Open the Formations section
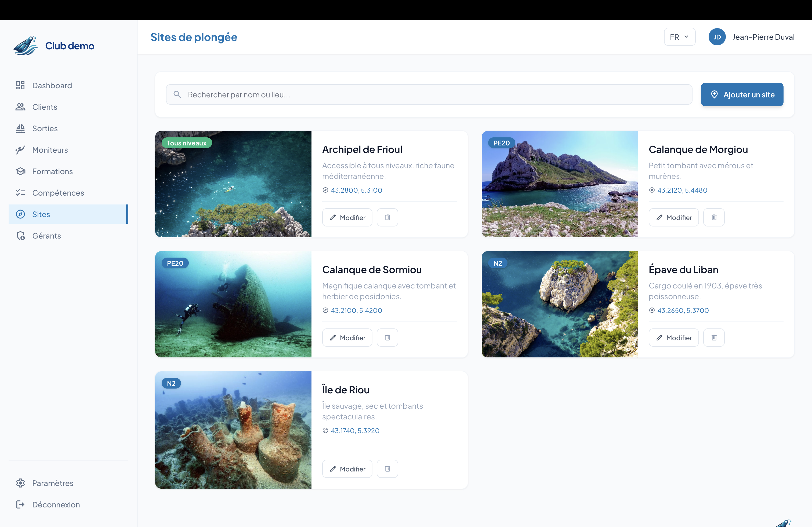The height and width of the screenshot is (527, 812). (52, 171)
